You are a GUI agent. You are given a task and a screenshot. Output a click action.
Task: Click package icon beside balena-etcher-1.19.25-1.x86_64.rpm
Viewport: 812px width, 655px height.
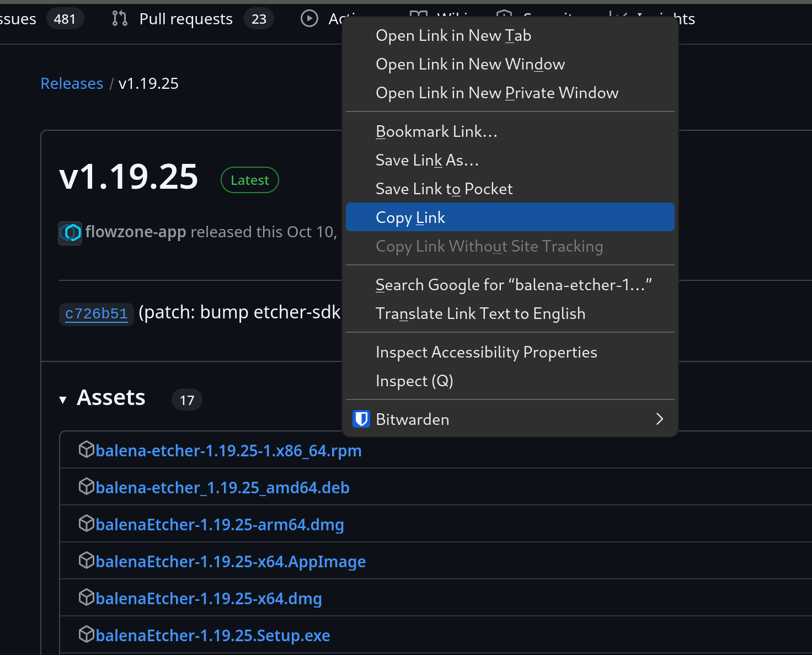point(87,450)
